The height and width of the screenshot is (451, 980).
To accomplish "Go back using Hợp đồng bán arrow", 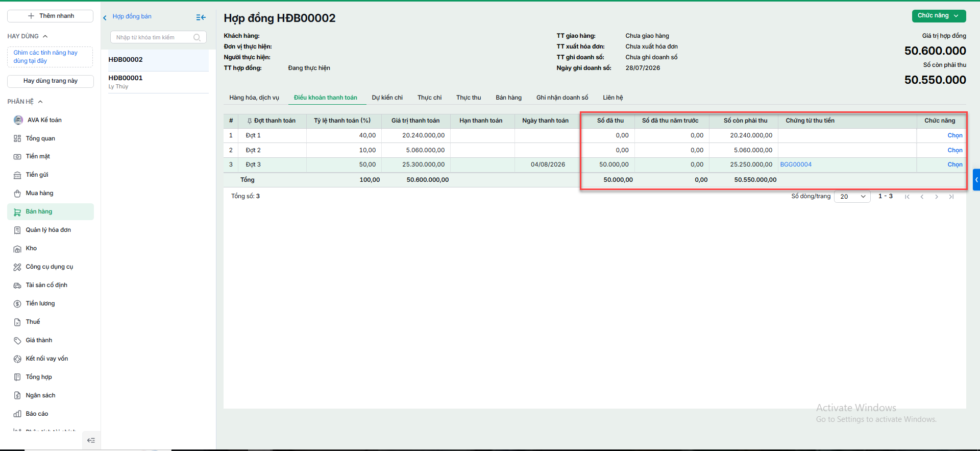I will coord(105,18).
